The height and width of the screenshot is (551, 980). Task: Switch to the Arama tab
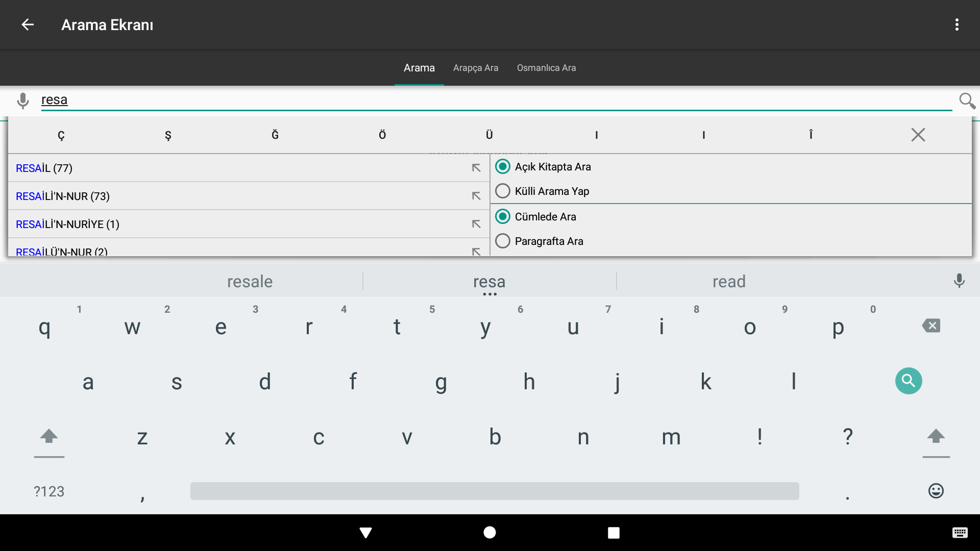[x=419, y=68]
